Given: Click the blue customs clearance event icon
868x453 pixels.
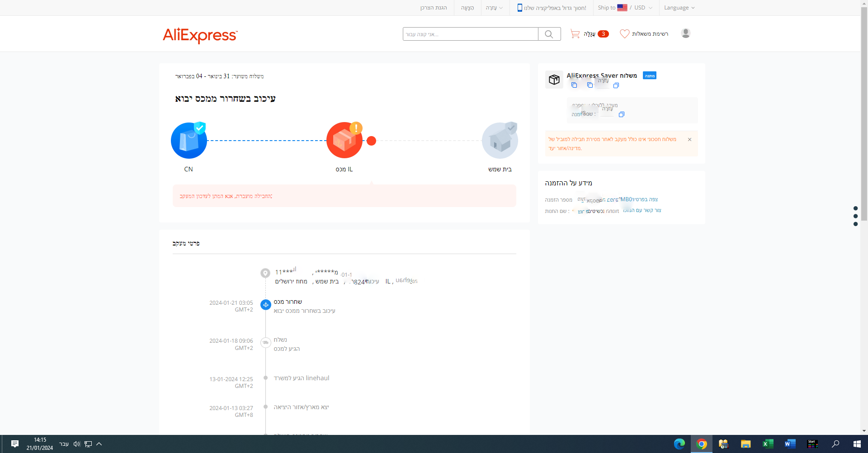Looking at the screenshot, I should click(266, 305).
